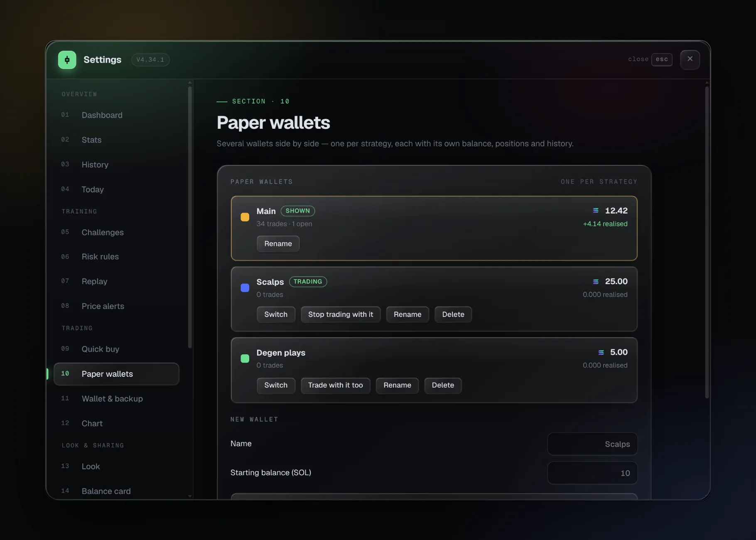Click the main content scrollbar thumb
Viewport: 756px width, 540px height.
click(707, 242)
